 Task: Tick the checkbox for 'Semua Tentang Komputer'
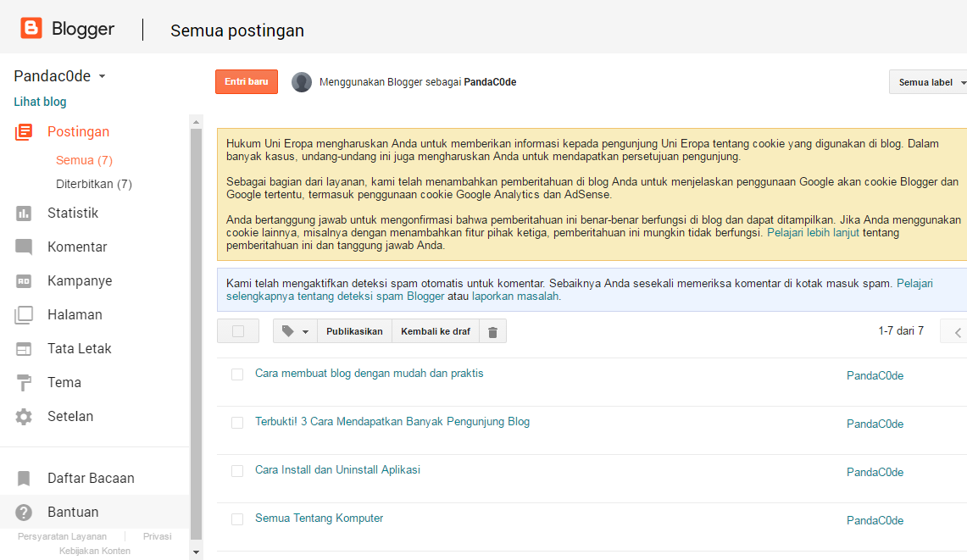pos(237,519)
